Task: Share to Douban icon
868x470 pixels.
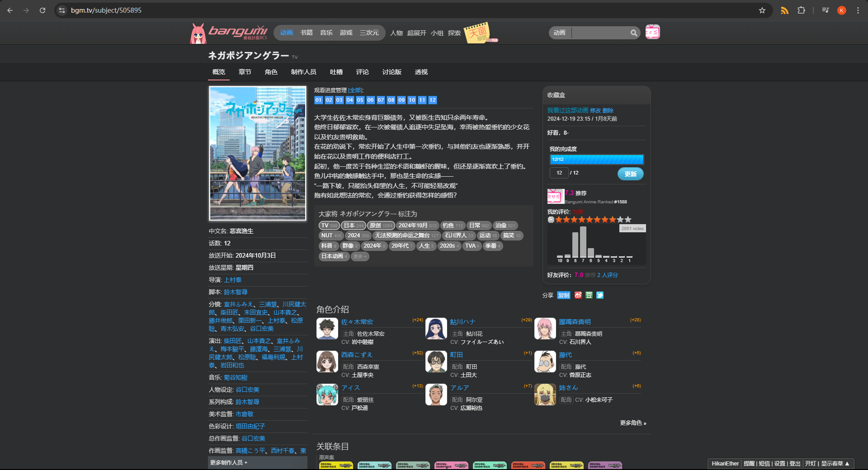Action: click(589, 295)
